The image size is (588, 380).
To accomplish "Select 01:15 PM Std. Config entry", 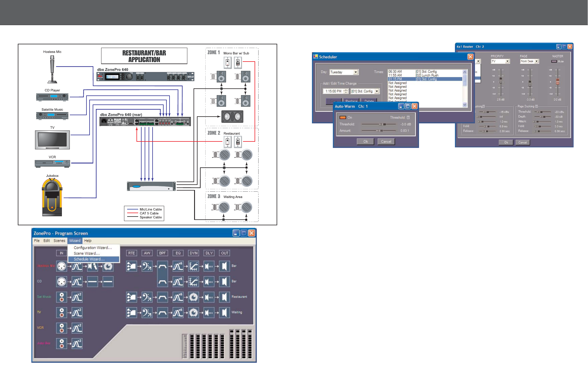I will 425,79.
